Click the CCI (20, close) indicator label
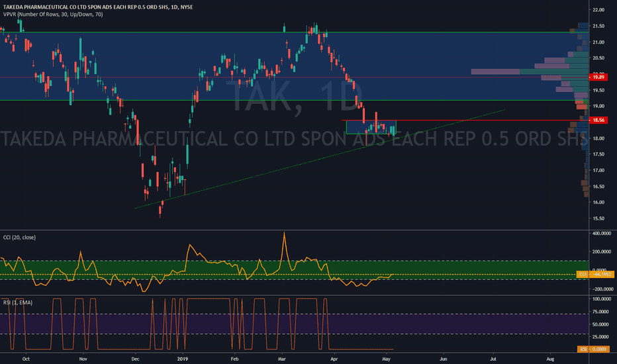 point(19,238)
